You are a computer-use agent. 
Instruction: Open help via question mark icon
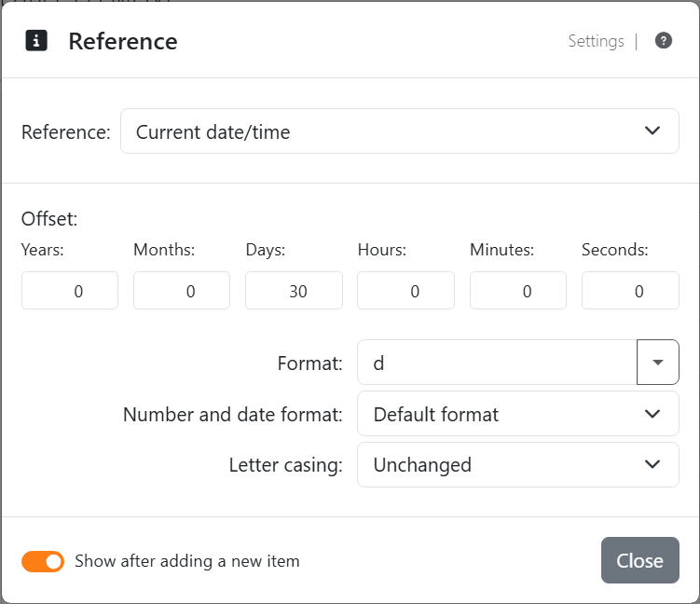[664, 41]
